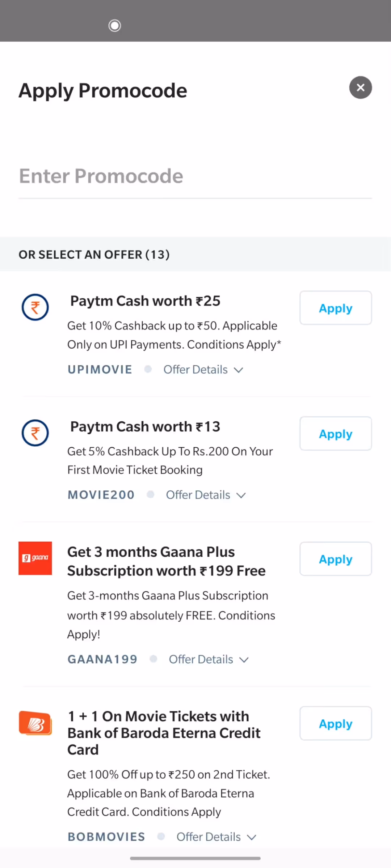The image size is (391, 868).
Task: Tap the Bank of Baroda card icon
Action: point(35,723)
